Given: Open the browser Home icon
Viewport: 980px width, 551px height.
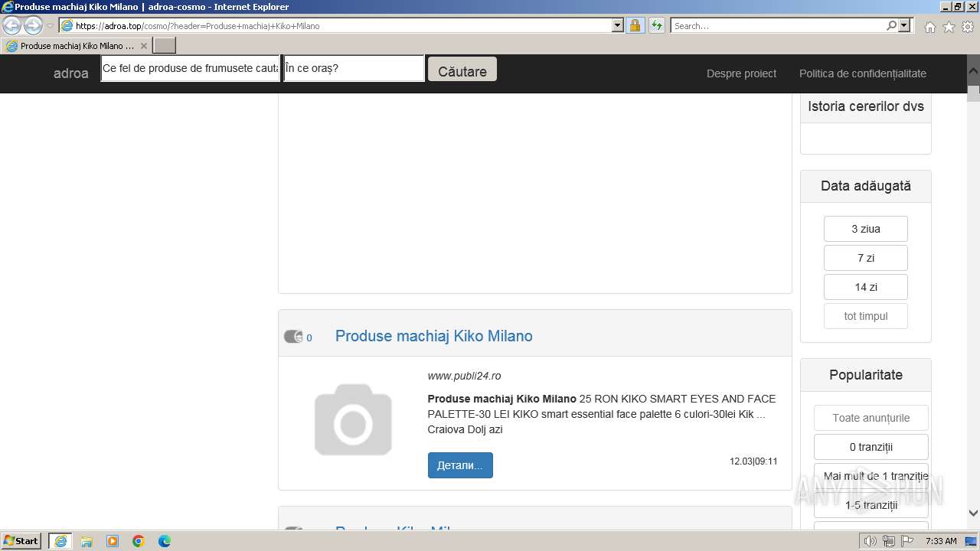Looking at the screenshot, I should tap(929, 27).
